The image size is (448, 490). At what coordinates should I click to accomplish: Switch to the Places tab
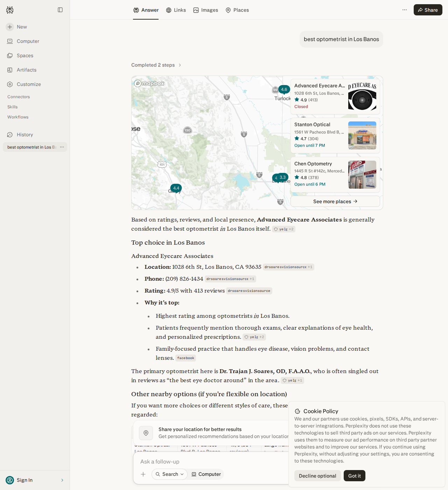tap(237, 10)
